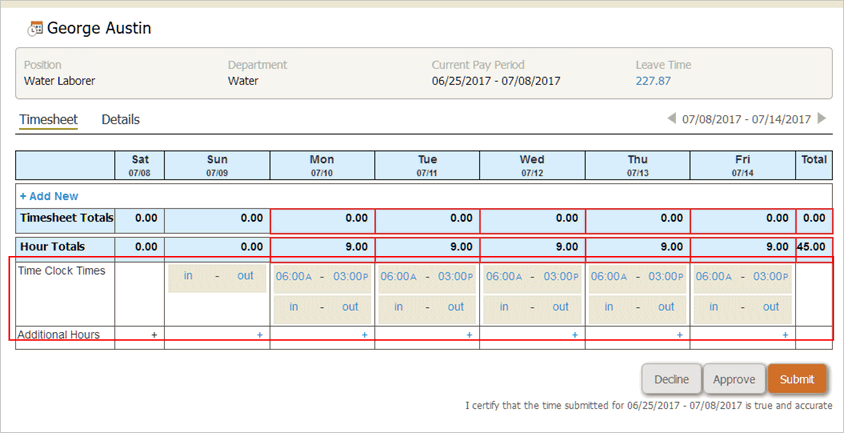Click Wednesday's blank in-out entry
This screenshot has height=433, width=844.
pyautogui.click(x=532, y=309)
